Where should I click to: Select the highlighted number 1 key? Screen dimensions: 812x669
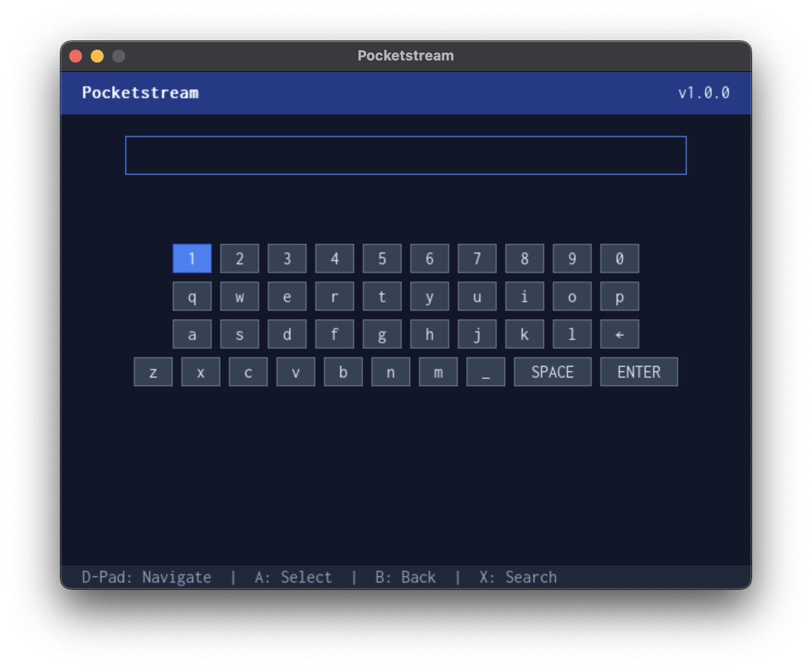point(192,258)
